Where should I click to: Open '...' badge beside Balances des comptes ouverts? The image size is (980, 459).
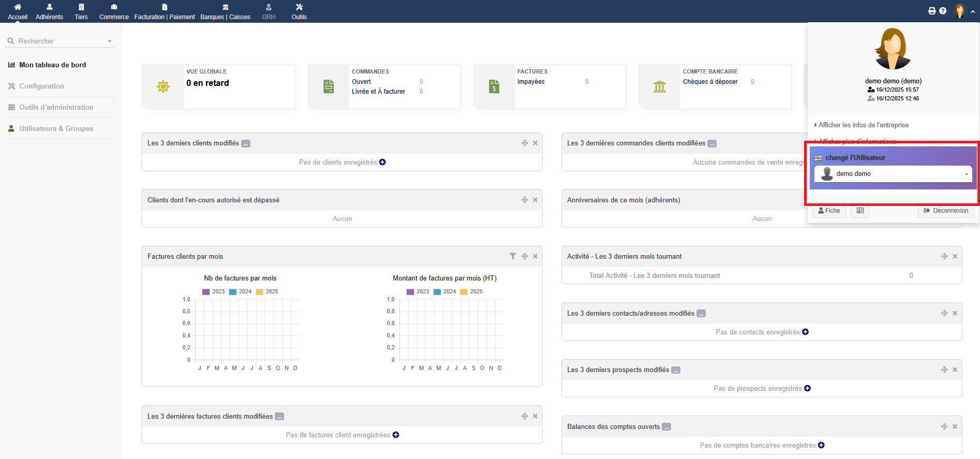[666, 427]
